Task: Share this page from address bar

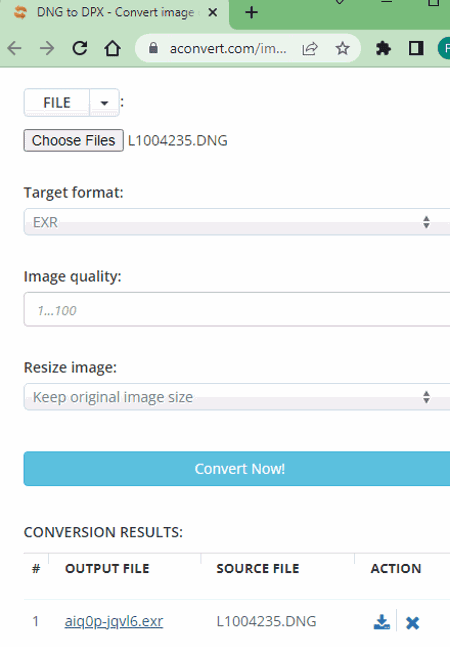Action: click(310, 49)
